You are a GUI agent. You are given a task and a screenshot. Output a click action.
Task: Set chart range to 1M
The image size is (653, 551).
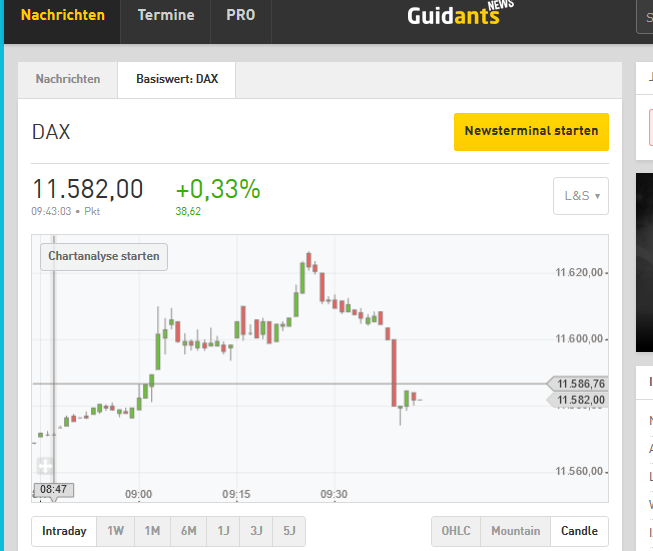click(152, 531)
